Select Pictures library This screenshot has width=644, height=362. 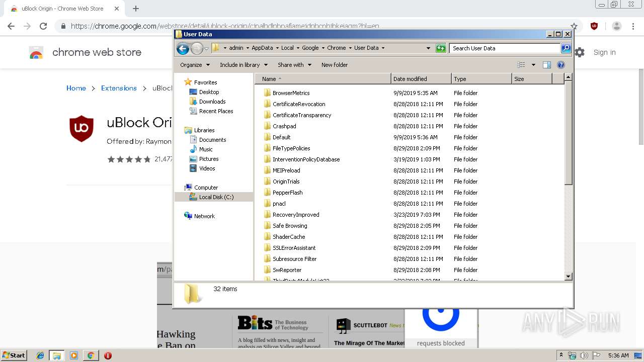(x=208, y=159)
